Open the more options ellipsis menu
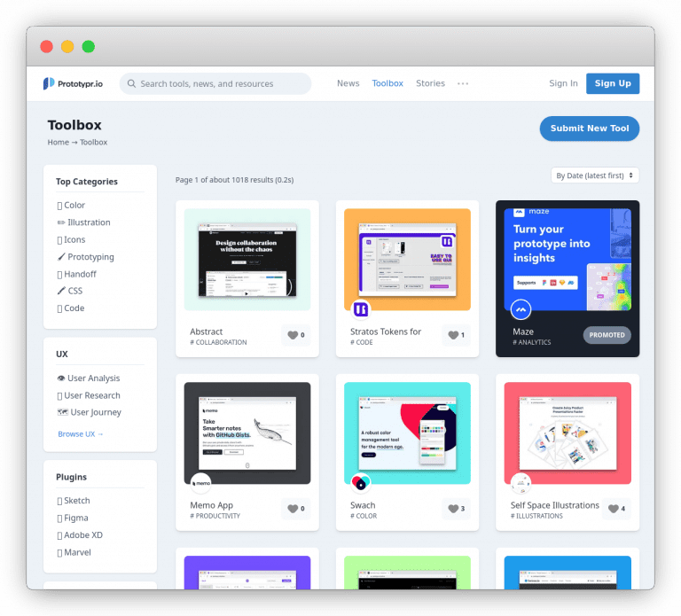The width and height of the screenshot is (681, 616). [x=463, y=83]
